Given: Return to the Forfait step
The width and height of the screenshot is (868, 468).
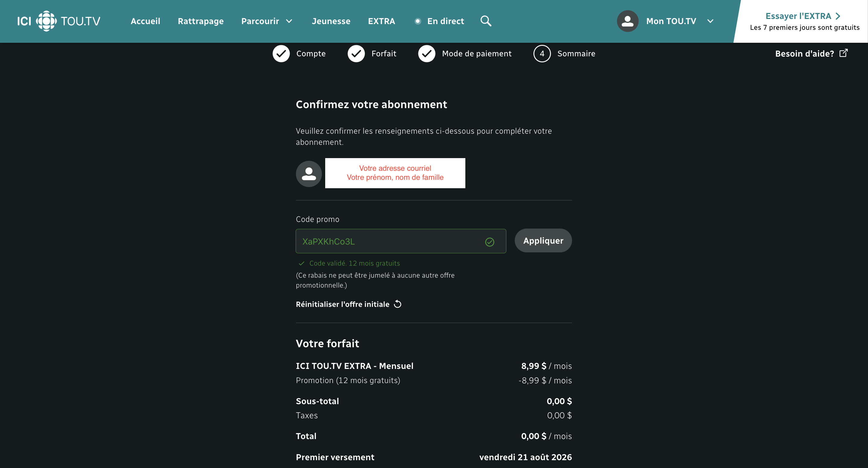Looking at the screenshot, I should (384, 54).
